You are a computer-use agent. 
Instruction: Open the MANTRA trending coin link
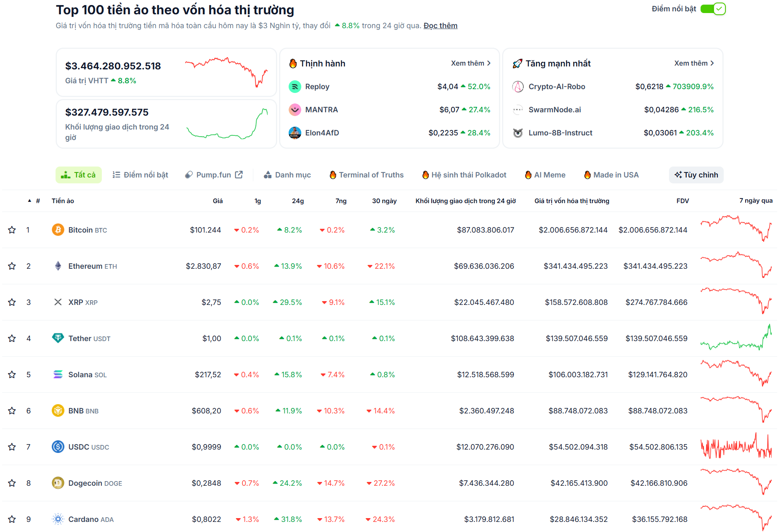coord(321,110)
